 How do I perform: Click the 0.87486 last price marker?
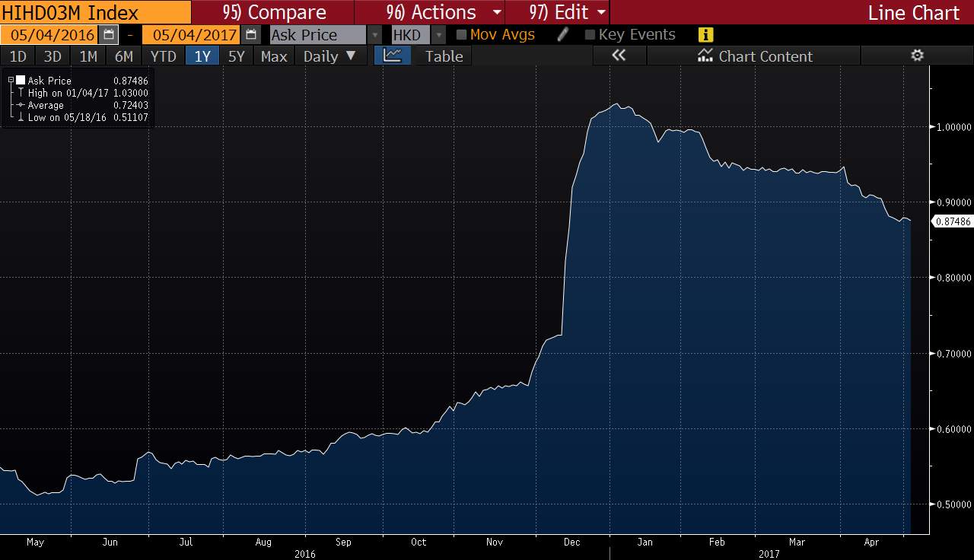point(953,221)
